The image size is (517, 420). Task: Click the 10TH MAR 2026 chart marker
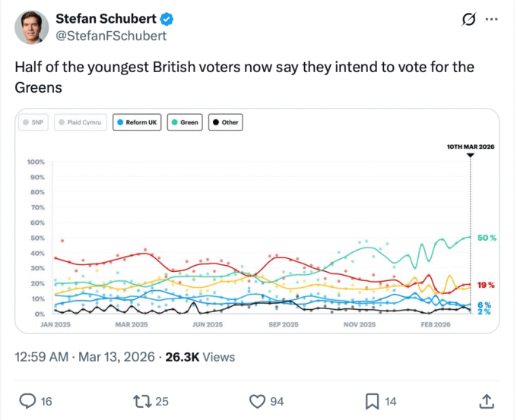tap(471, 146)
